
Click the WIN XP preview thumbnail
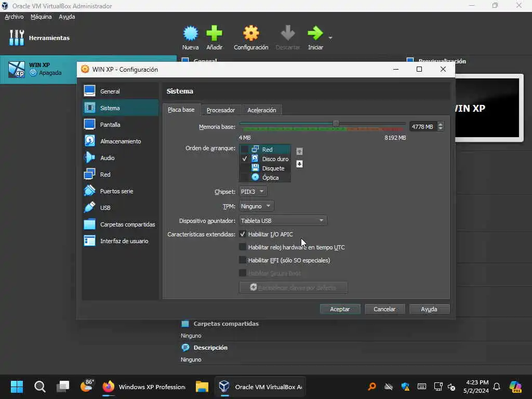tap(487, 108)
